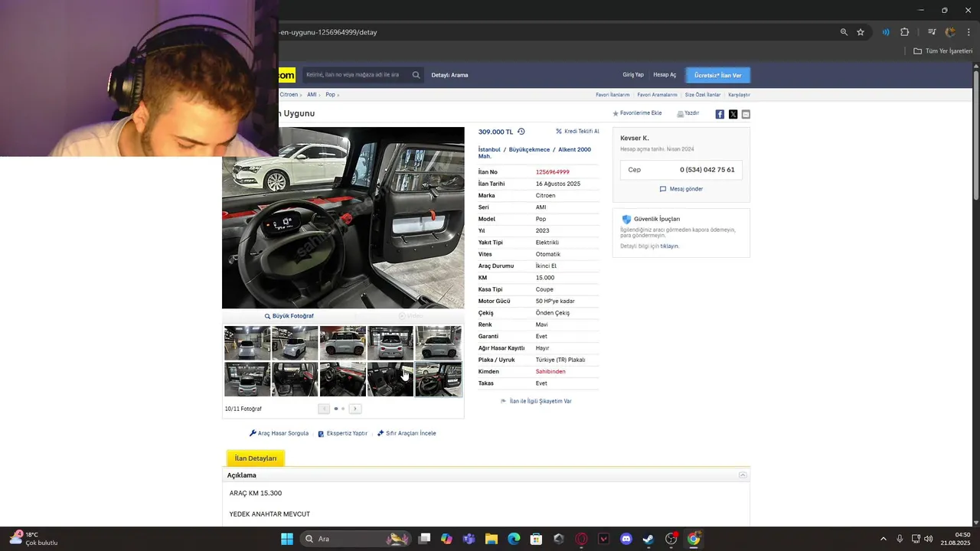Click Giriş Yap

(633, 75)
